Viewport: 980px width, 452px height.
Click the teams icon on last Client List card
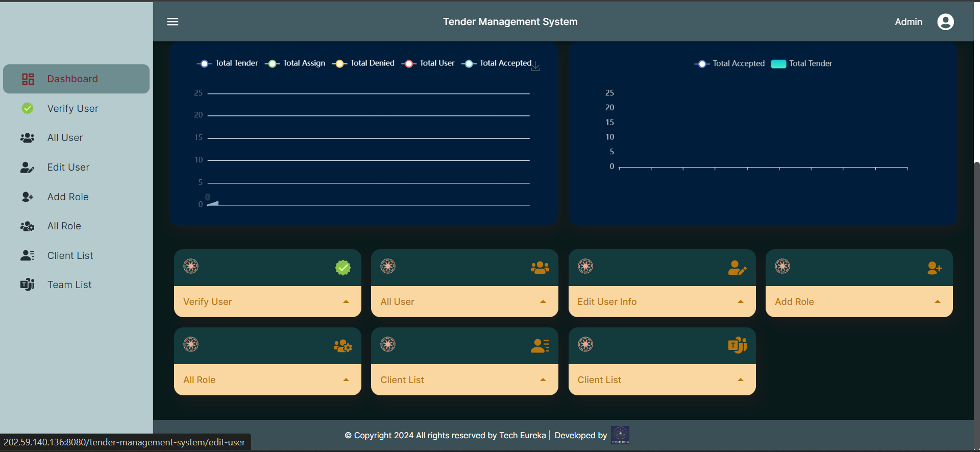coord(738,345)
